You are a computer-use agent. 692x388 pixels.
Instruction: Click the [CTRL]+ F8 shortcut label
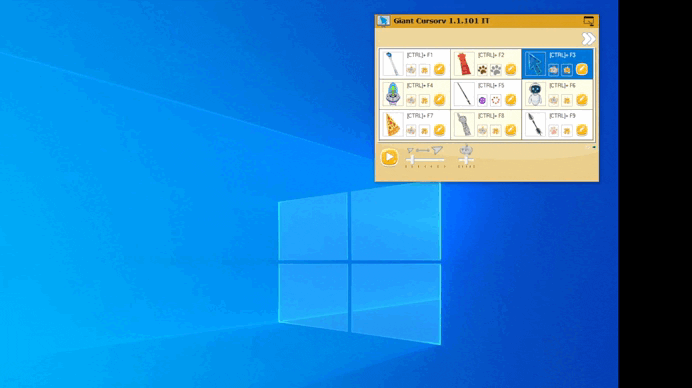[x=491, y=116]
